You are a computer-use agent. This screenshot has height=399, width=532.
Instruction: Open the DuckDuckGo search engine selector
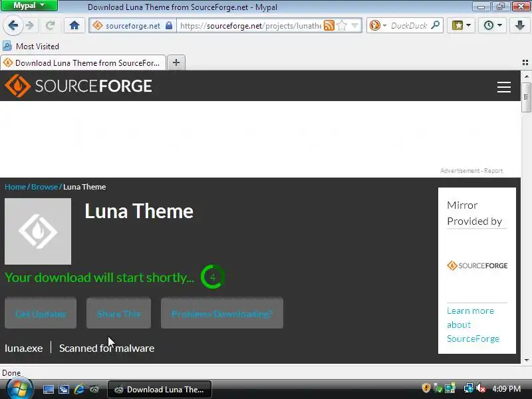tap(378, 26)
